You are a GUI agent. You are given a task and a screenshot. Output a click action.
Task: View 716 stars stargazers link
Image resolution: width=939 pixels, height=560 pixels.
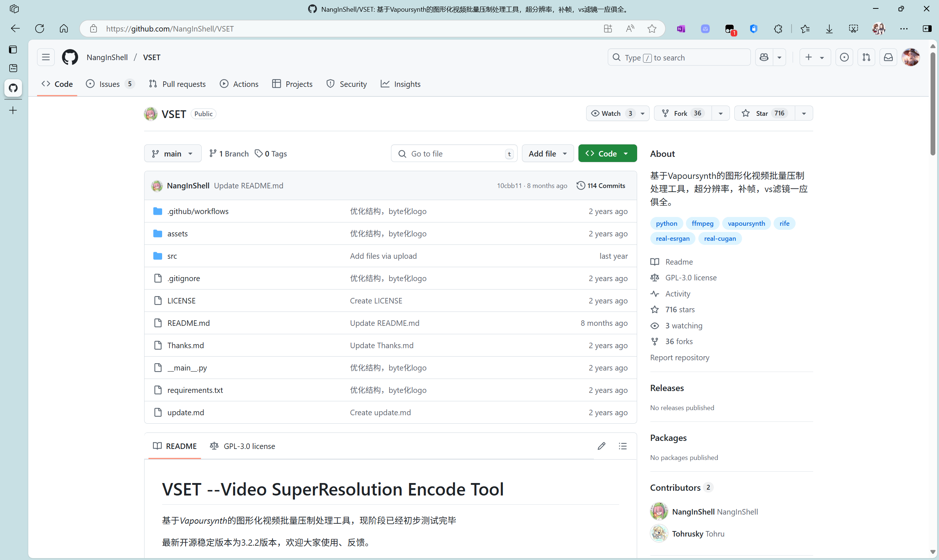click(x=680, y=309)
